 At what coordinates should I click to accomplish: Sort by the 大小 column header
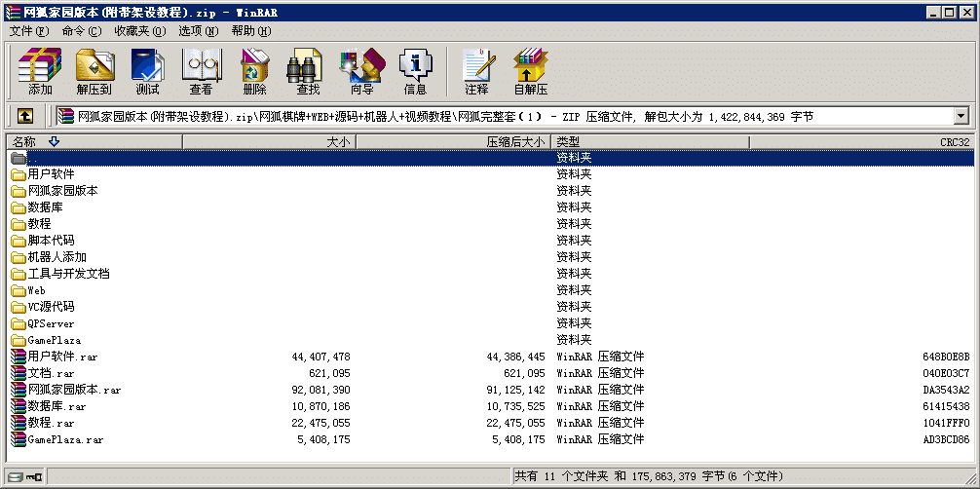point(270,142)
